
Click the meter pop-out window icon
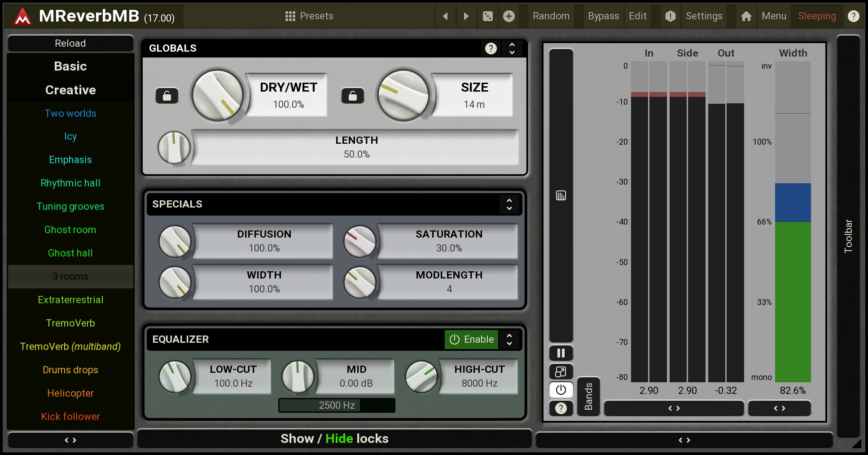coord(561,371)
